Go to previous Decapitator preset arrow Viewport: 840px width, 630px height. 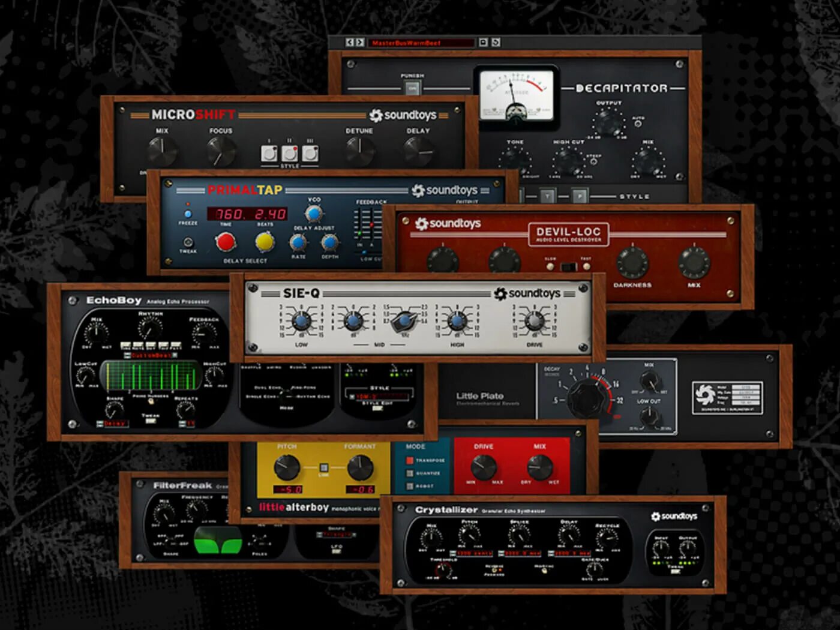(349, 43)
